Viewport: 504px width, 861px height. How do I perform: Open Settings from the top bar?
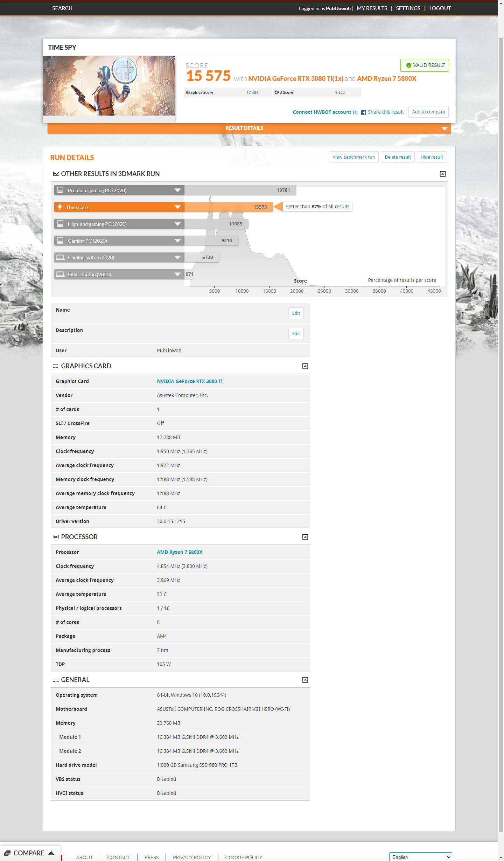408,8
